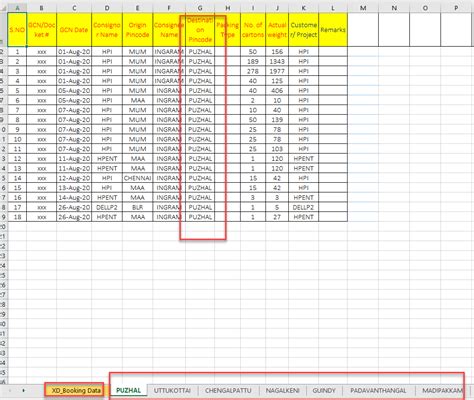
Task: Open the PADAVANTHANGAL sheet tab
Action: [x=378, y=390]
